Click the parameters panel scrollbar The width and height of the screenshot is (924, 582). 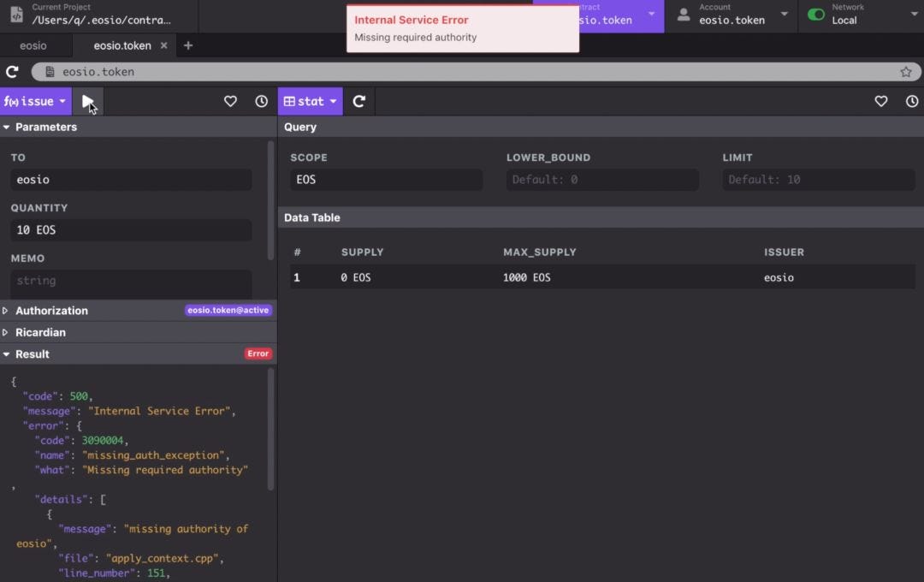coord(270,200)
